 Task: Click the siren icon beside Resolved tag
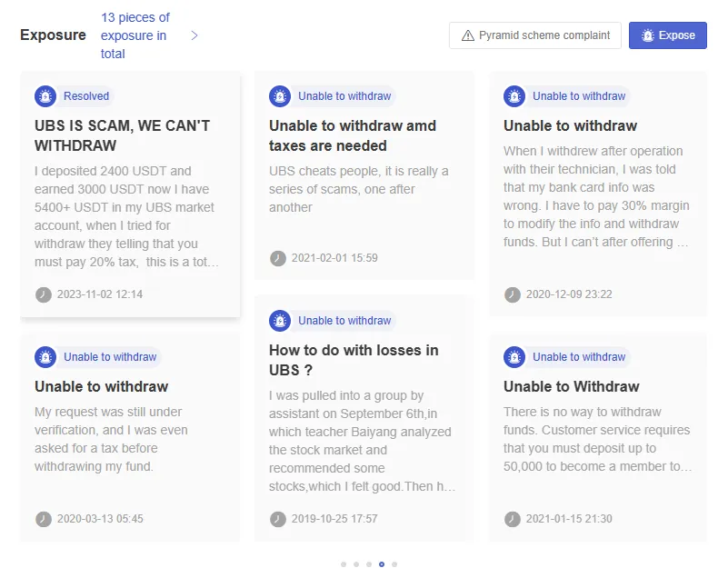tap(45, 96)
